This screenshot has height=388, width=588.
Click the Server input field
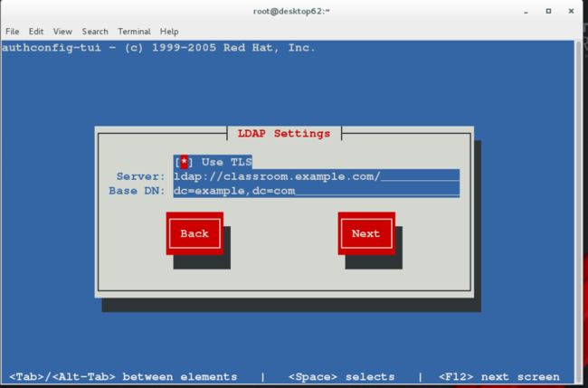(x=317, y=176)
